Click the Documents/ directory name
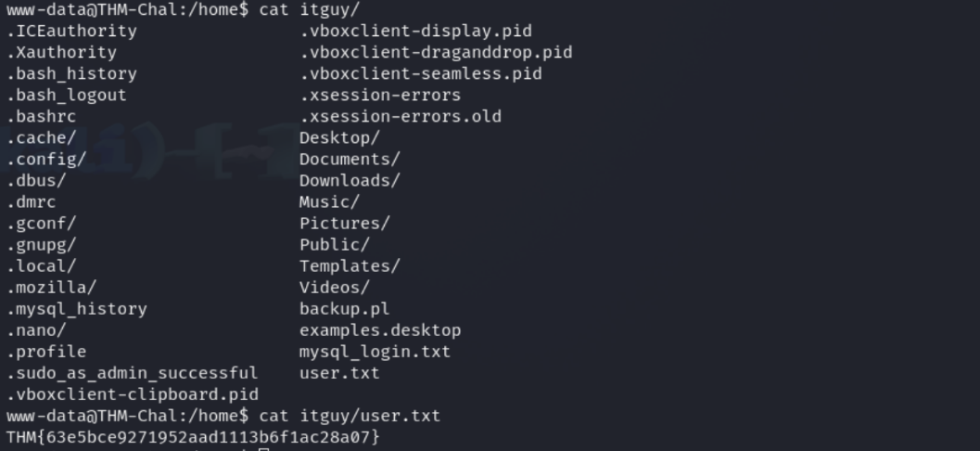980x451 pixels. [350, 159]
